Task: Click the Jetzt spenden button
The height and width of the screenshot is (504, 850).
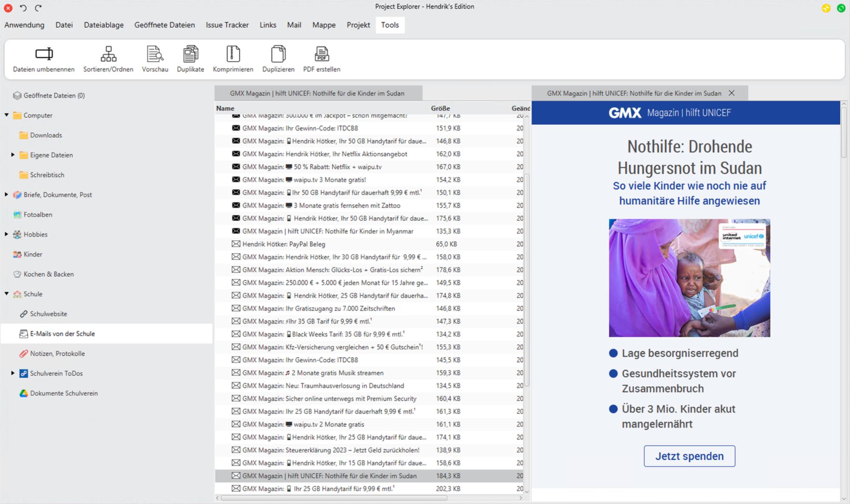Action: [x=689, y=456]
